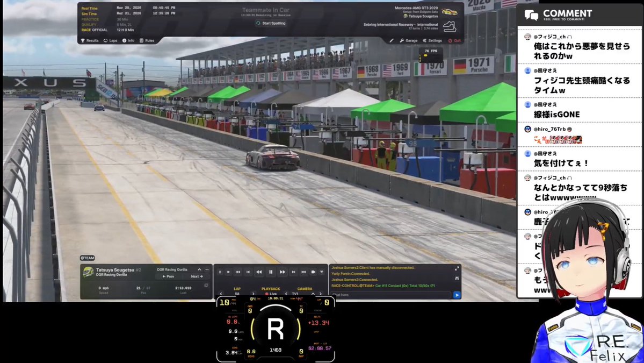The width and height of the screenshot is (644, 363).
Task: Click the 'Teammate In Car' heading
Action: tap(266, 10)
